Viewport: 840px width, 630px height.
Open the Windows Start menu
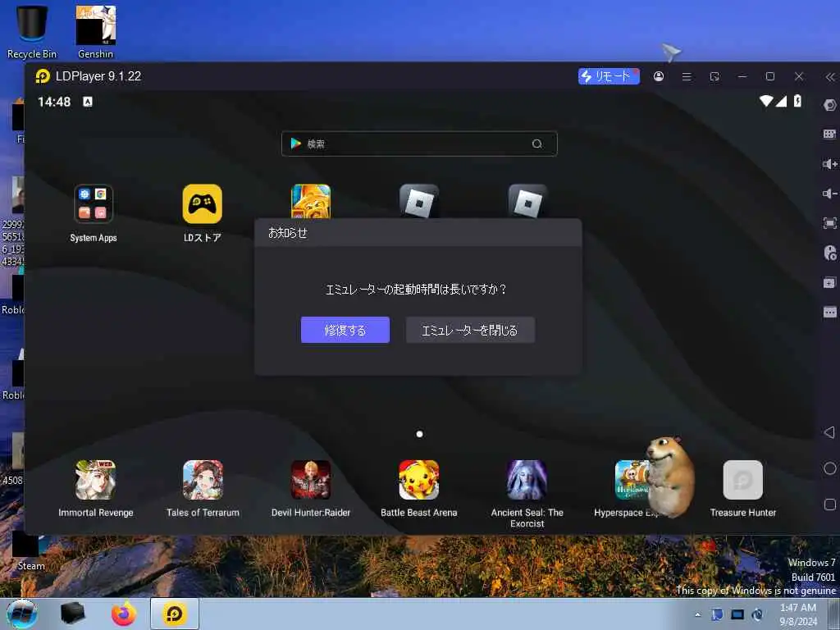coord(22,614)
